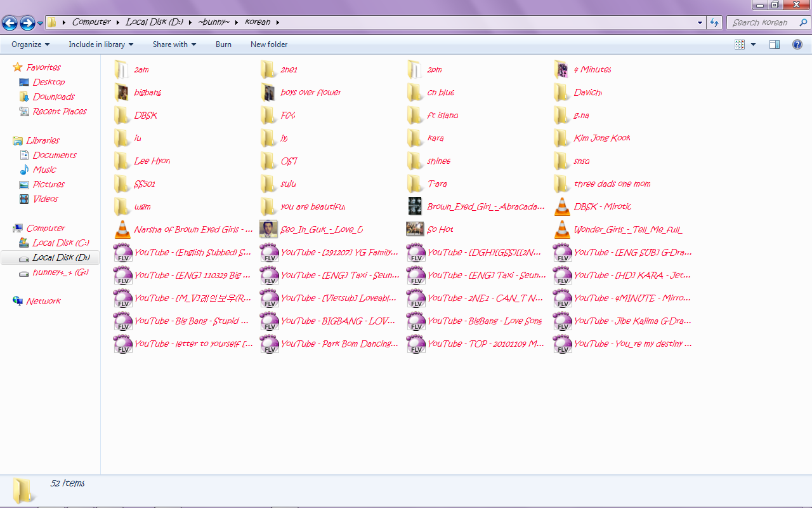Toggle the preview pane icon
Screen dimensions: 812x508
(x=775, y=44)
